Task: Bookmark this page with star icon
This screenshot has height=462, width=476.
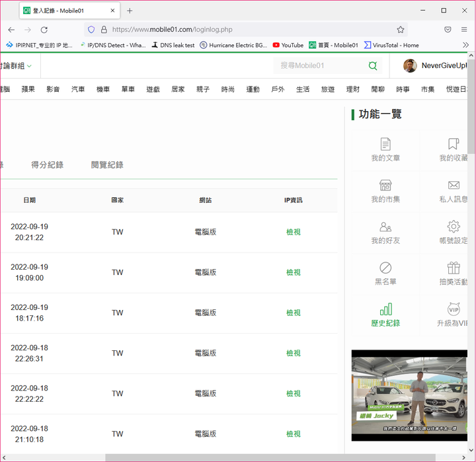Action: tap(401, 30)
